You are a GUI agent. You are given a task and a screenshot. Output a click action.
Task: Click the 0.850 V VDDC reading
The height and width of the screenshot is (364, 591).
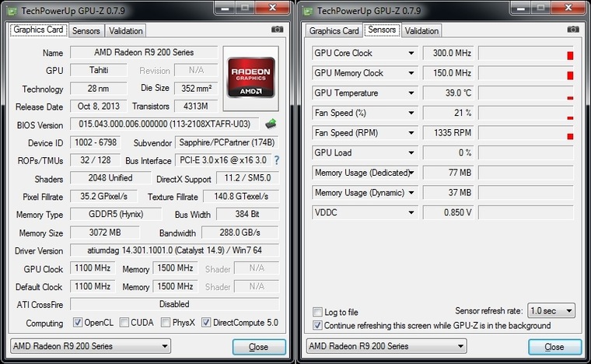(x=448, y=213)
